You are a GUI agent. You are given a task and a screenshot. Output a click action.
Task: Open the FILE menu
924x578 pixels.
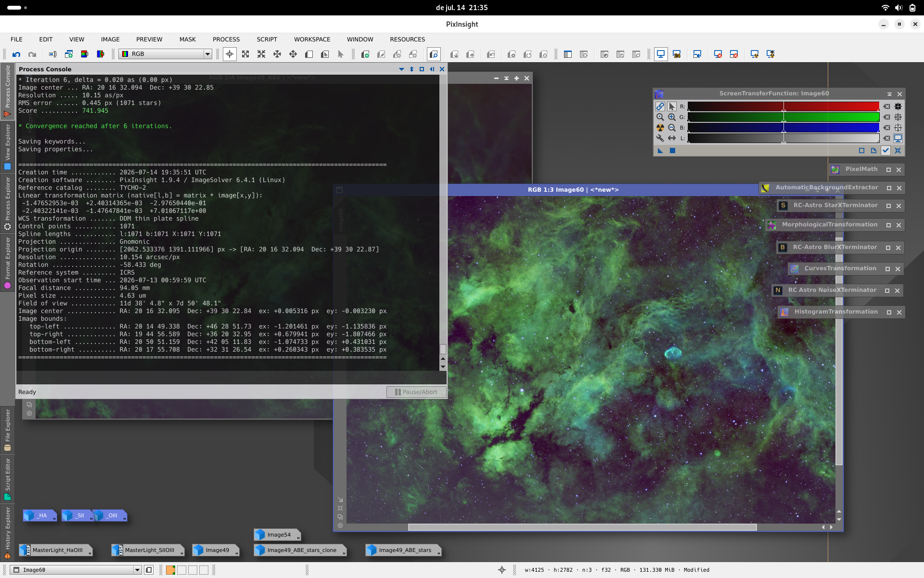click(x=16, y=39)
